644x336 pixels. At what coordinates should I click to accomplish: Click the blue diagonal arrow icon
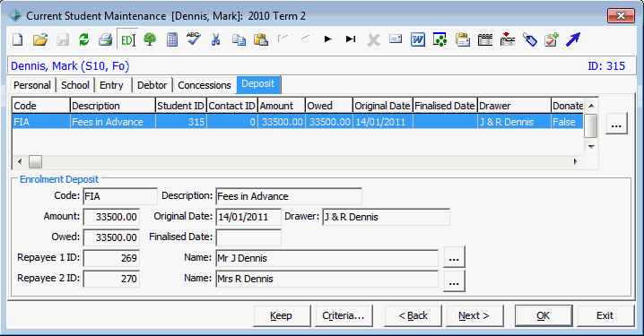coord(573,39)
